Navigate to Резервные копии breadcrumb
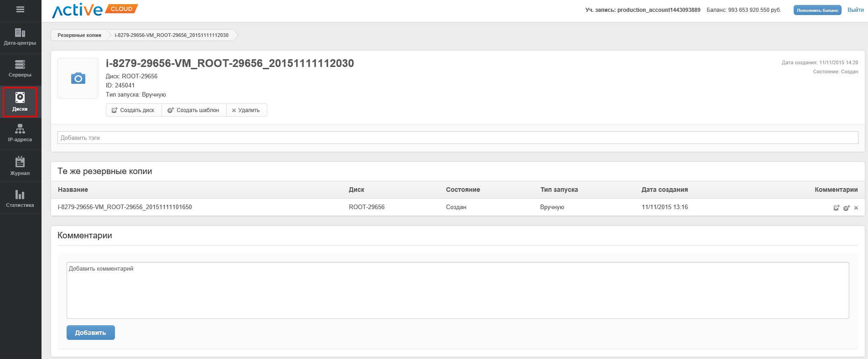The height and width of the screenshot is (359, 868). pos(79,35)
